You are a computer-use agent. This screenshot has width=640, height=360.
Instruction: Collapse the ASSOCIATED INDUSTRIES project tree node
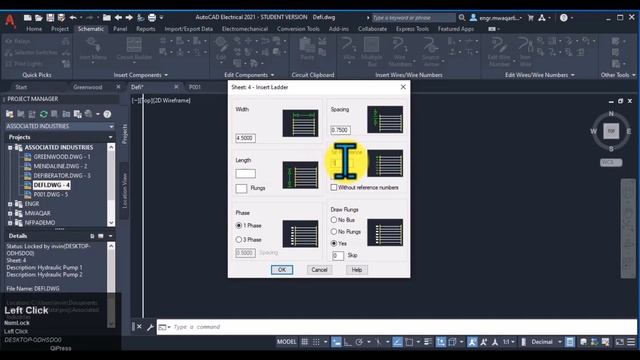[10, 147]
